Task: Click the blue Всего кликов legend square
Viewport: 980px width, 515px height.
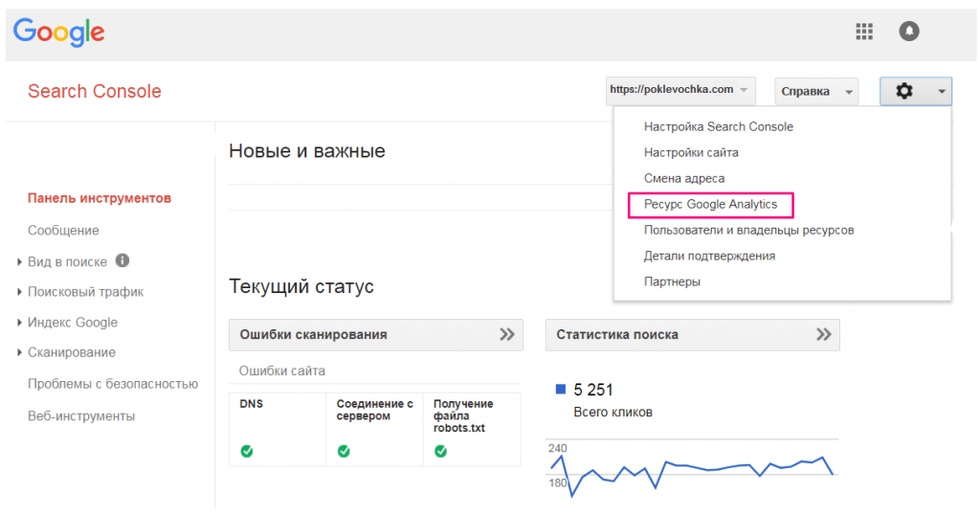Action: [x=561, y=390]
